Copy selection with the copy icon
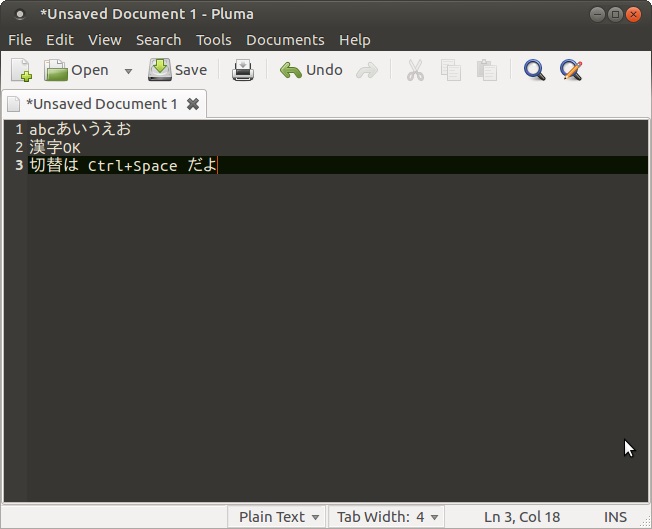 click(451, 70)
